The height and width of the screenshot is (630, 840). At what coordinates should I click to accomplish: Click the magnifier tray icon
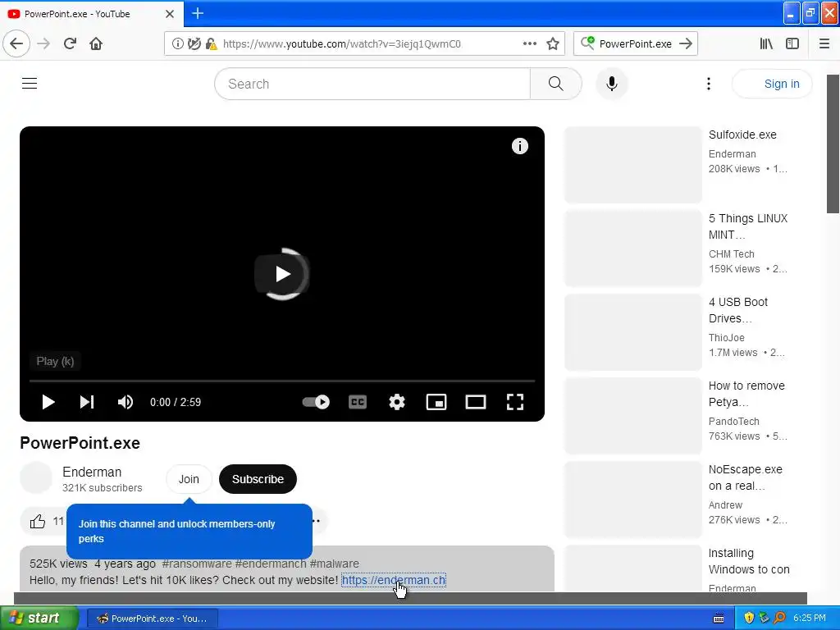779,619
